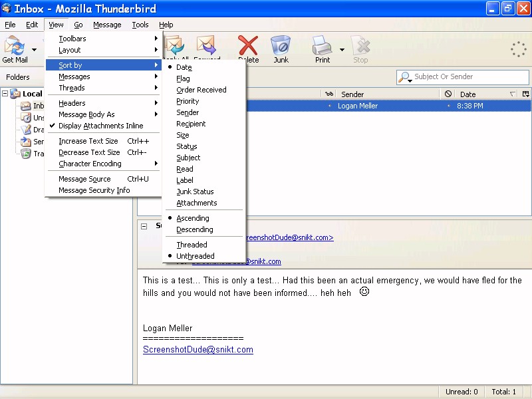Select the Sent folder icon
532x399 pixels.
(x=26, y=142)
